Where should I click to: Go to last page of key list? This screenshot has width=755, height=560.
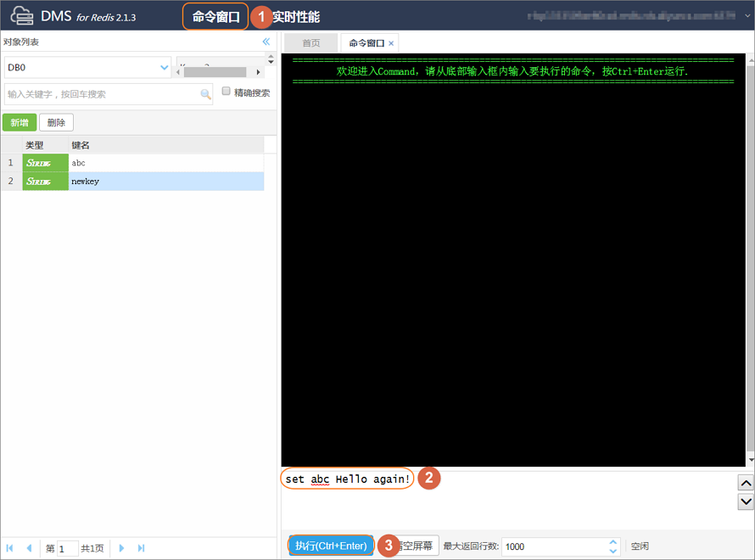pyautogui.click(x=141, y=548)
